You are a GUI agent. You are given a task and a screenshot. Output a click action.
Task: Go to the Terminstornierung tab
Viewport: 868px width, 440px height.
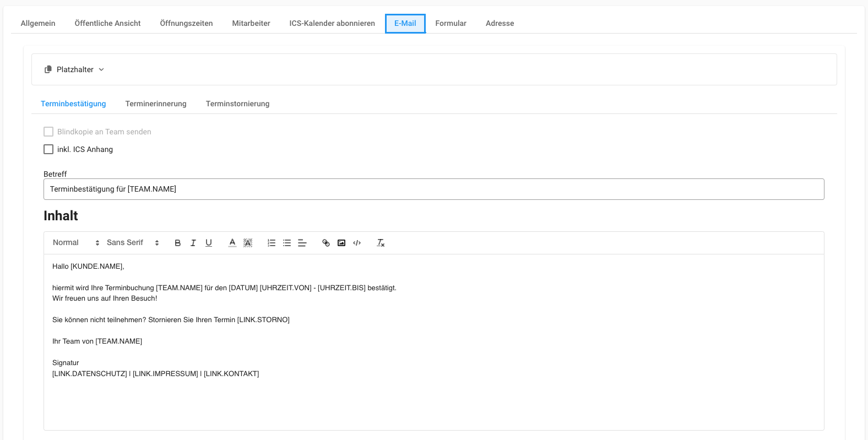click(237, 104)
